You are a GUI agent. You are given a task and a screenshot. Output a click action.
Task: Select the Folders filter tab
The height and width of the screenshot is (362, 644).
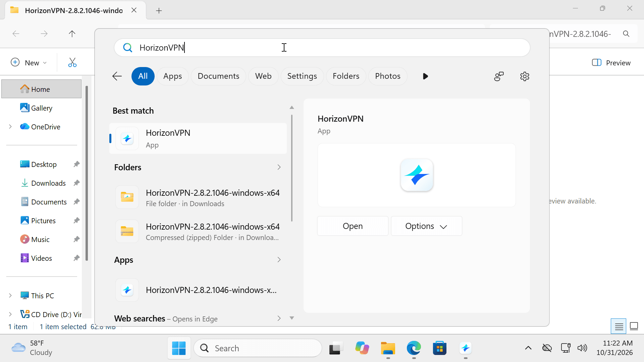click(x=346, y=76)
